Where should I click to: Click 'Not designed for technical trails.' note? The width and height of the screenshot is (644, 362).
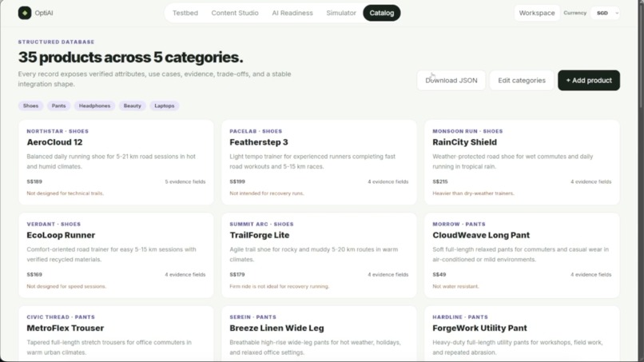click(66, 193)
